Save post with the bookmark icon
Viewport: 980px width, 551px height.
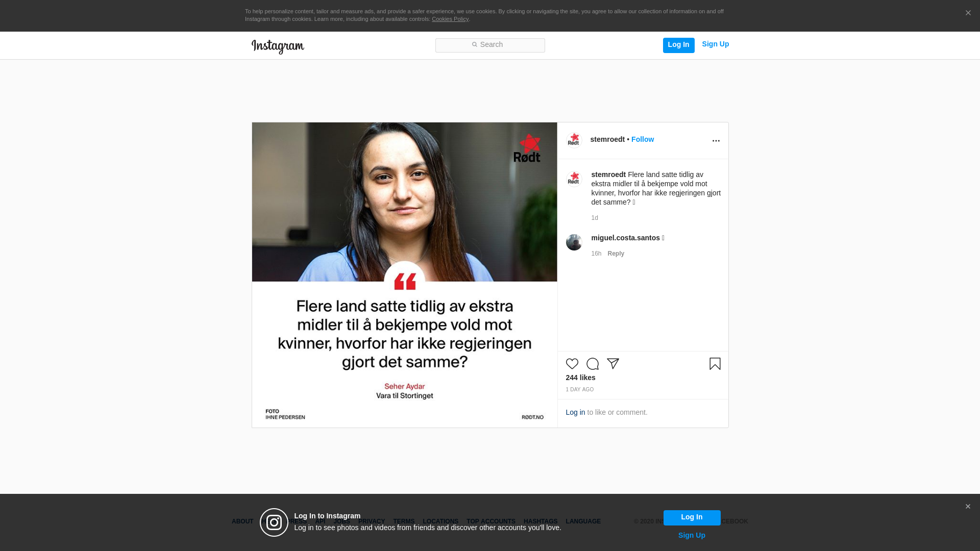[715, 364]
